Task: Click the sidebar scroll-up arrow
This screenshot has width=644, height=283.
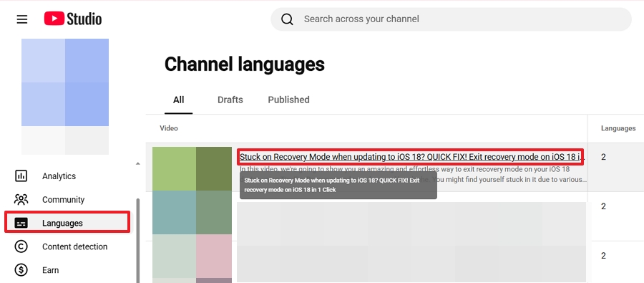Action: coord(137,164)
